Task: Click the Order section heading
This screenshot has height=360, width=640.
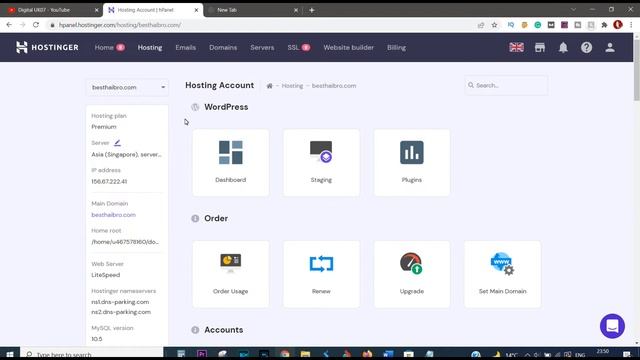Action: click(216, 218)
